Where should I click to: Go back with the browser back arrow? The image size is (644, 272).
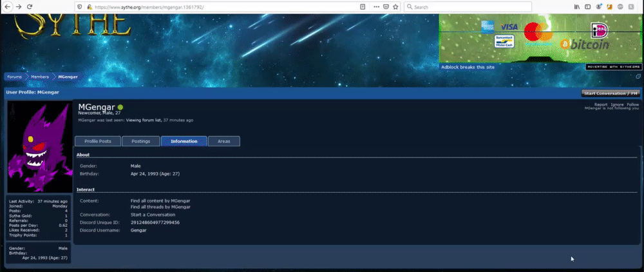(x=7, y=6)
